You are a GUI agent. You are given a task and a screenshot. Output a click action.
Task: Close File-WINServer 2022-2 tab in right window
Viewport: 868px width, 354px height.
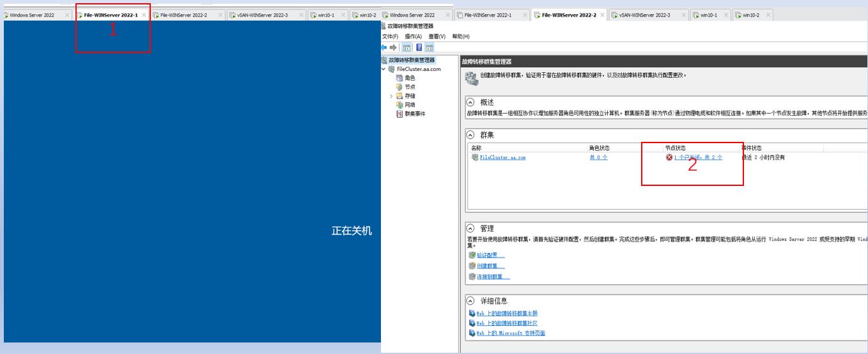coord(603,15)
